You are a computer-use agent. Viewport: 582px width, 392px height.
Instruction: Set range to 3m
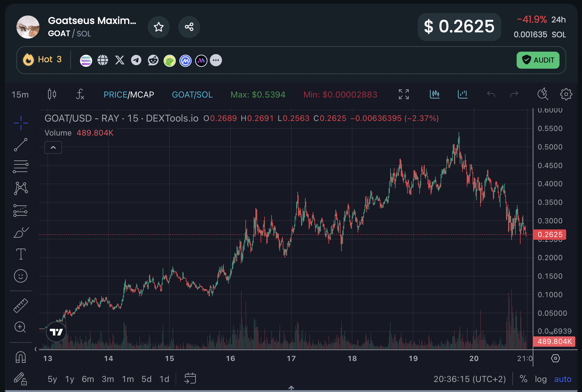(108, 379)
